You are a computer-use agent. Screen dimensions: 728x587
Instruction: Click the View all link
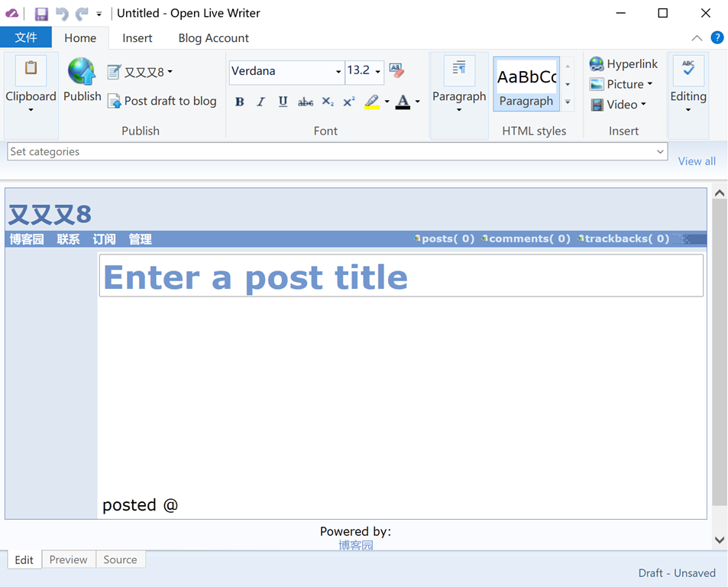point(697,161)
